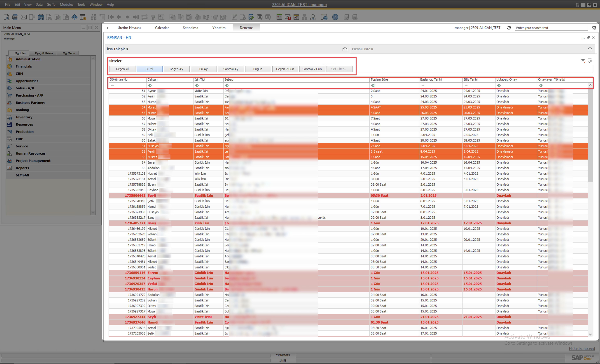
Task: Open the settings gear next to search
Action: [x=594, y=28]
